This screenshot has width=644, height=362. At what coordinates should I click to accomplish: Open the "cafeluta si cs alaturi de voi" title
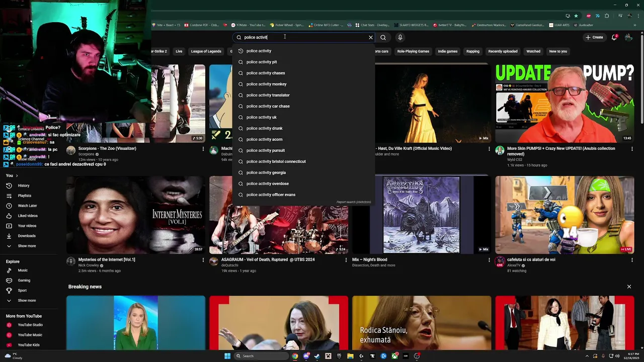point(531,260)
